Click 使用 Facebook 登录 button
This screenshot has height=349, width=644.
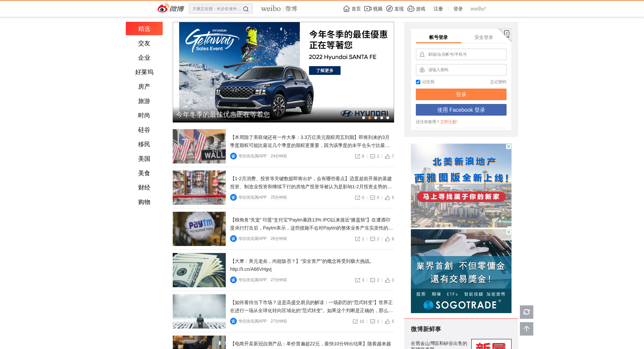pyautogui.click(x=461, y=110)
